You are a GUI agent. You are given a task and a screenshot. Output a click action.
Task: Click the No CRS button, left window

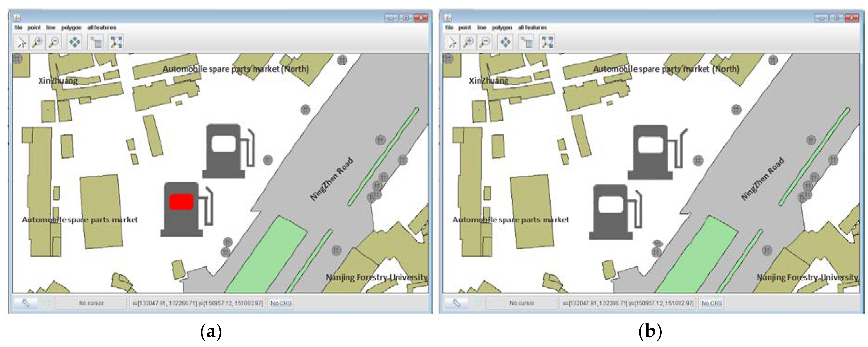[x=281, y=303]
